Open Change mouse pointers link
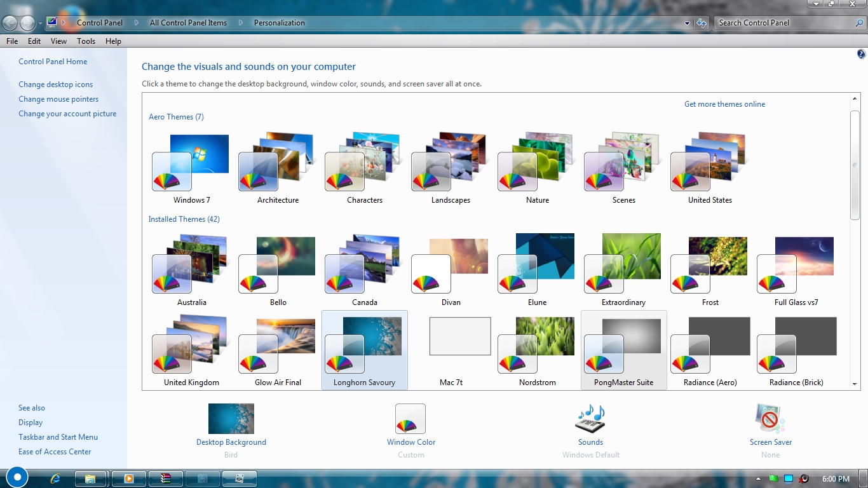This screenshot has height=488, width=868. click(58, 99)
